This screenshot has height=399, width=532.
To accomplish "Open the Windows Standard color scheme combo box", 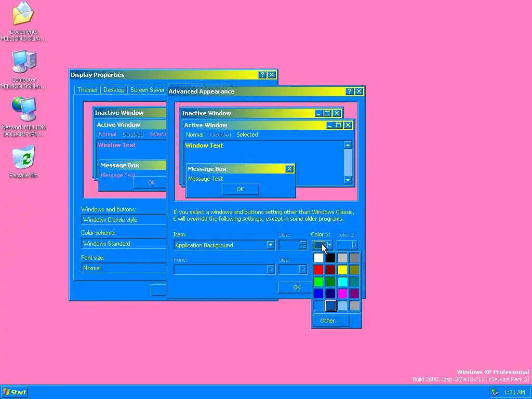I will [x=124, y=244].
